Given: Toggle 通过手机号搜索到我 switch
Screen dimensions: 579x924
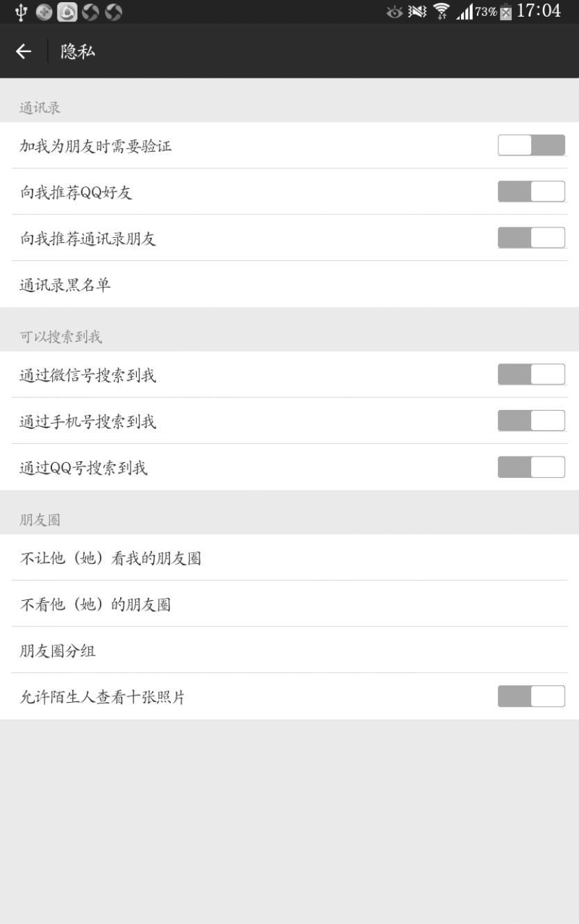Looking at the screenshot, I should (x=531, y=421).
